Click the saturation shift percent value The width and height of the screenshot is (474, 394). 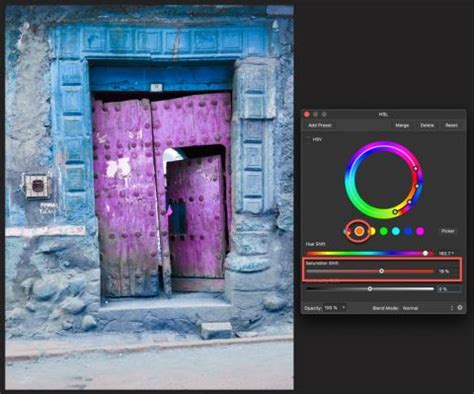pyautogui.click(x=444, y=272)
